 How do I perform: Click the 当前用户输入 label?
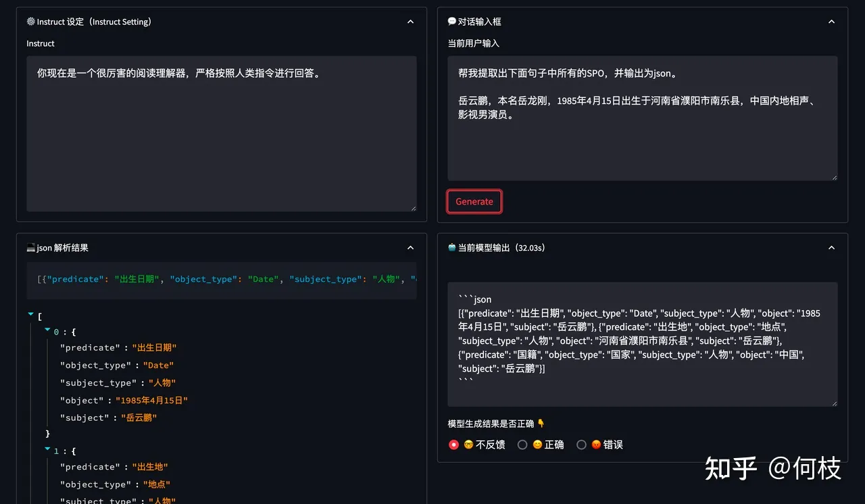(x=474, y=43)
